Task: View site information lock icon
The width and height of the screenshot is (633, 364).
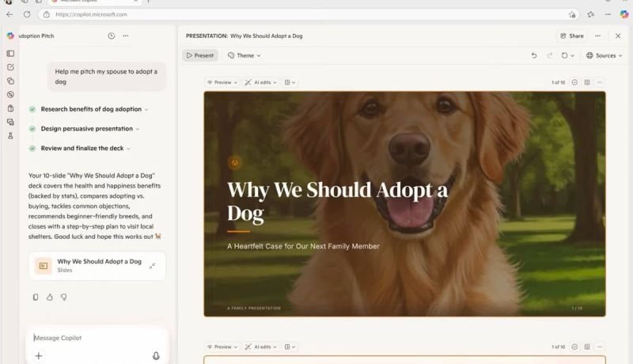Action: click(x=47, y=14)
